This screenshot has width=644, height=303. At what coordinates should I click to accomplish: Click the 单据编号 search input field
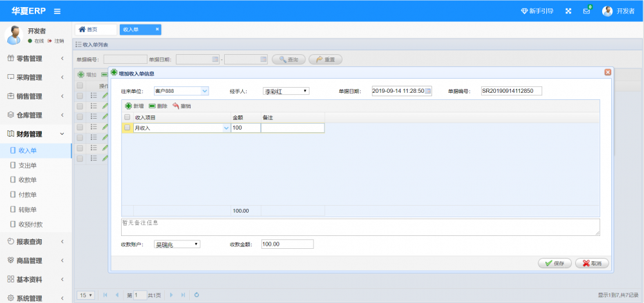(126, 59)
